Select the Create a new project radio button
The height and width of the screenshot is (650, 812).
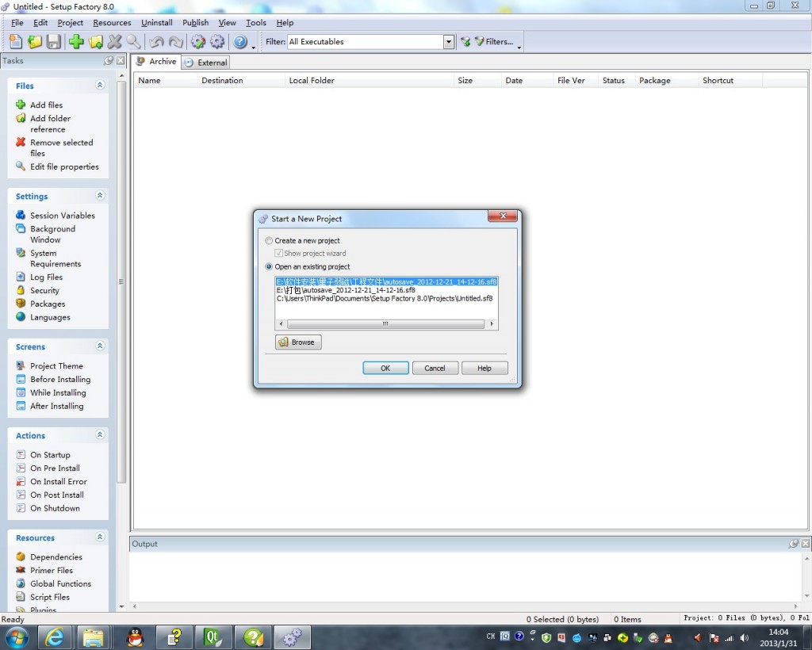269,241
